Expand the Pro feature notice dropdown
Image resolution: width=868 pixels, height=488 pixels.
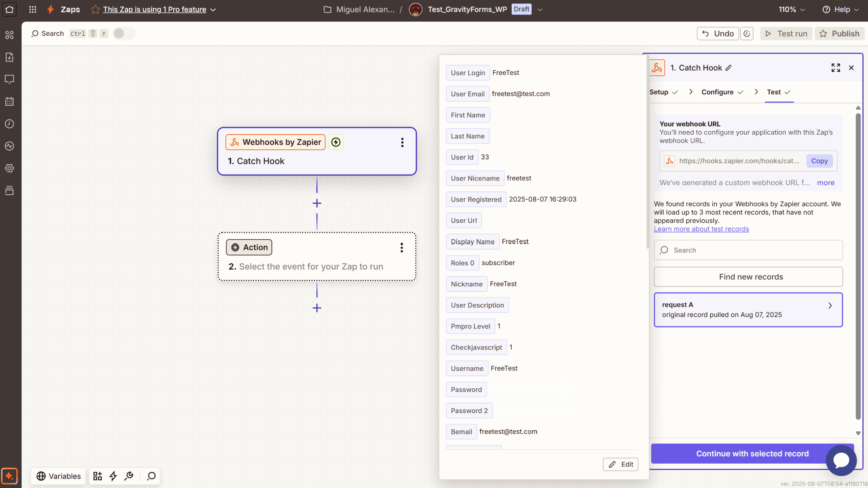pyautogui.click(x=213, y=10)
